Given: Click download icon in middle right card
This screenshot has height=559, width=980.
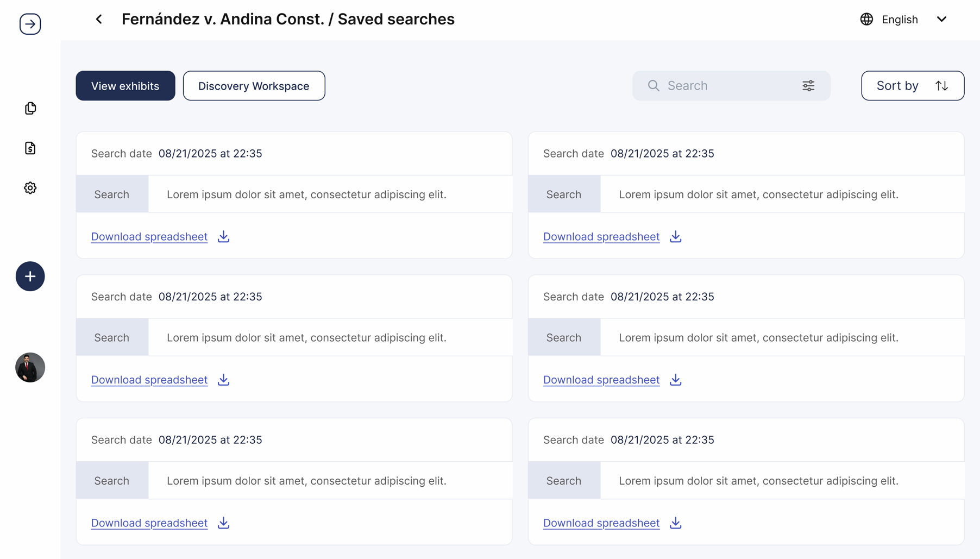Looking at the screenshot, I should pos(675,380).
